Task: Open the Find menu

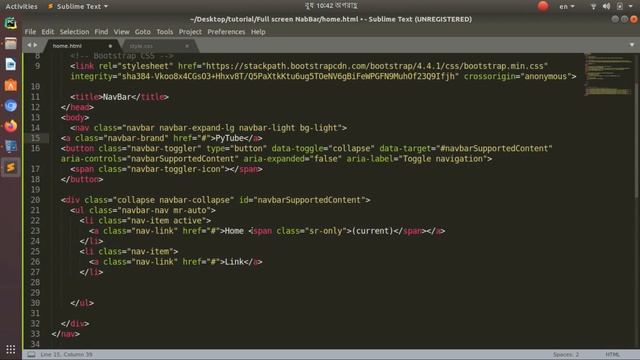Action: pyautogui.click(x=101, y=32)
